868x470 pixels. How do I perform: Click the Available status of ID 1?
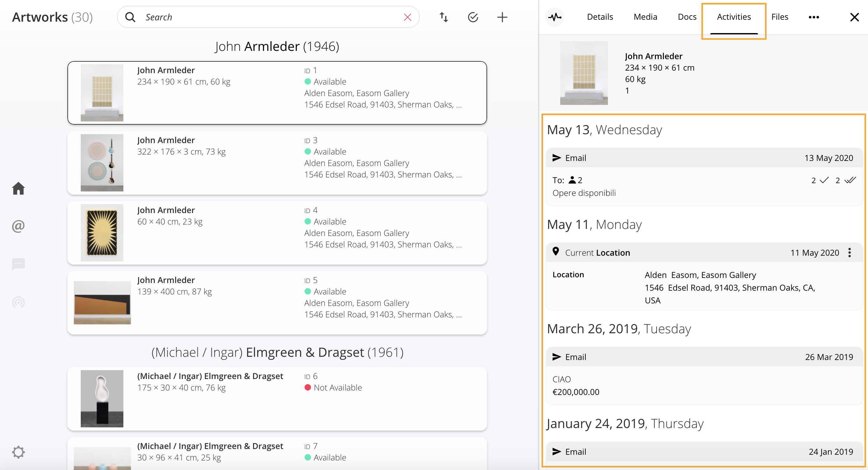pyautogui.click(x=325, y=81)
